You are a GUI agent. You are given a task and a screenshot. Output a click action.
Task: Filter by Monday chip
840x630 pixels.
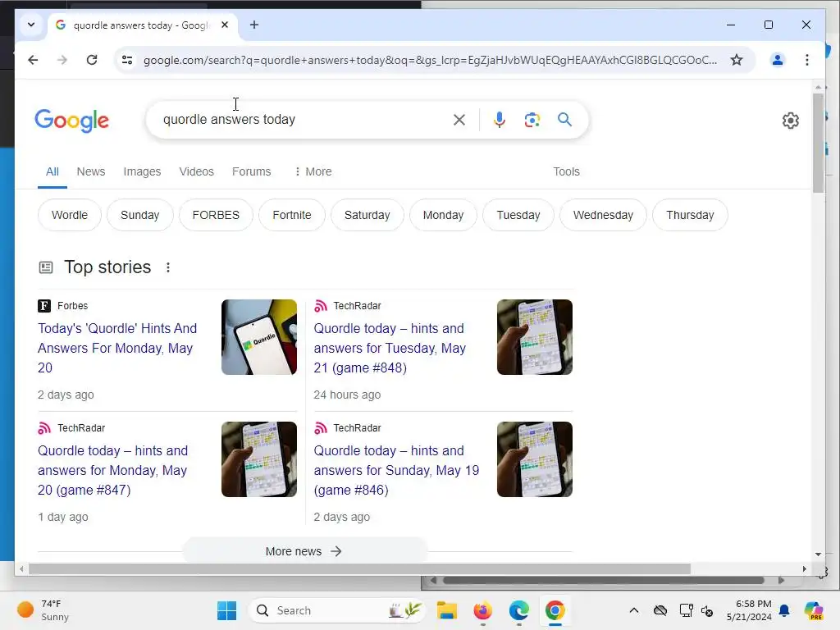click(x=443, y=215)
